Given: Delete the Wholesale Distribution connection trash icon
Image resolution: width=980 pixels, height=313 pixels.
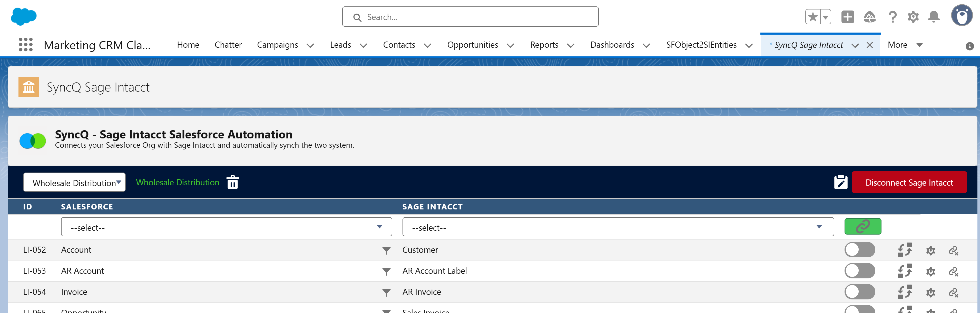Looking at the screenshot, I should 232,182.
